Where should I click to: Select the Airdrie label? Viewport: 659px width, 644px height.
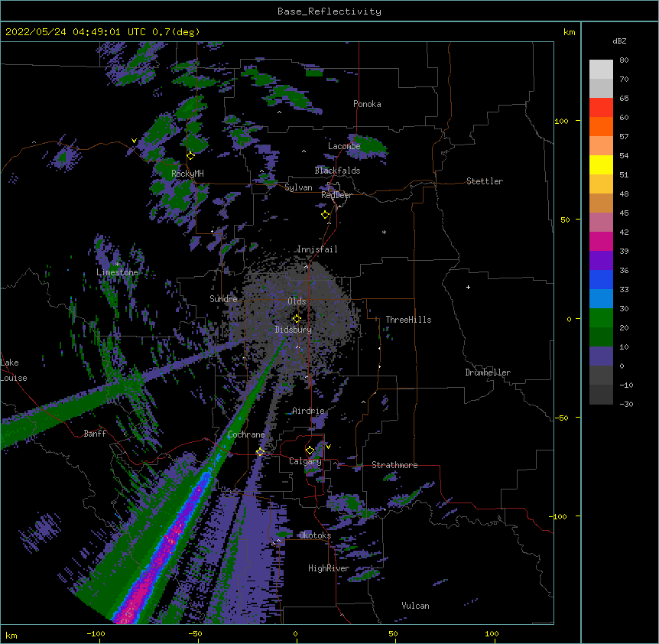tap(308, 411)
